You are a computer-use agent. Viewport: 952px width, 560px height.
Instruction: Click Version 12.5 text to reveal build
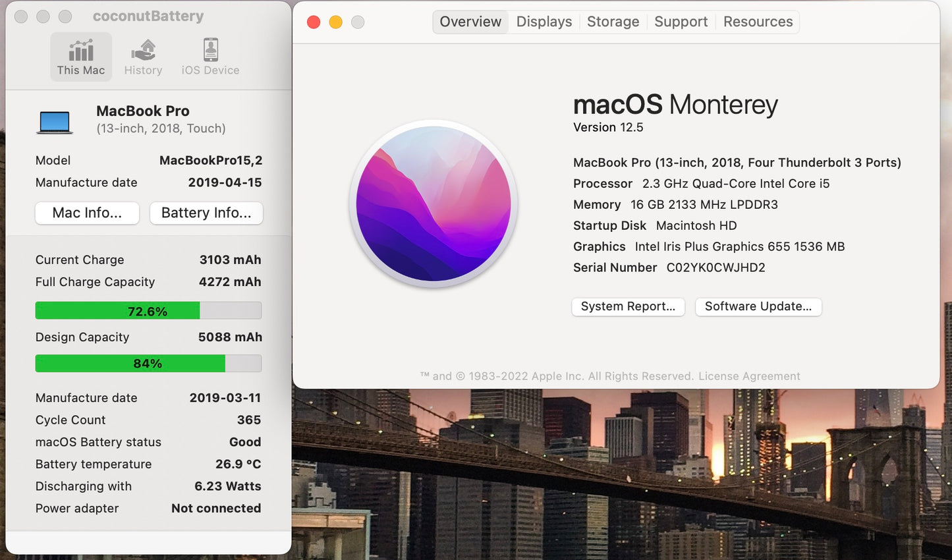point(608,127)
